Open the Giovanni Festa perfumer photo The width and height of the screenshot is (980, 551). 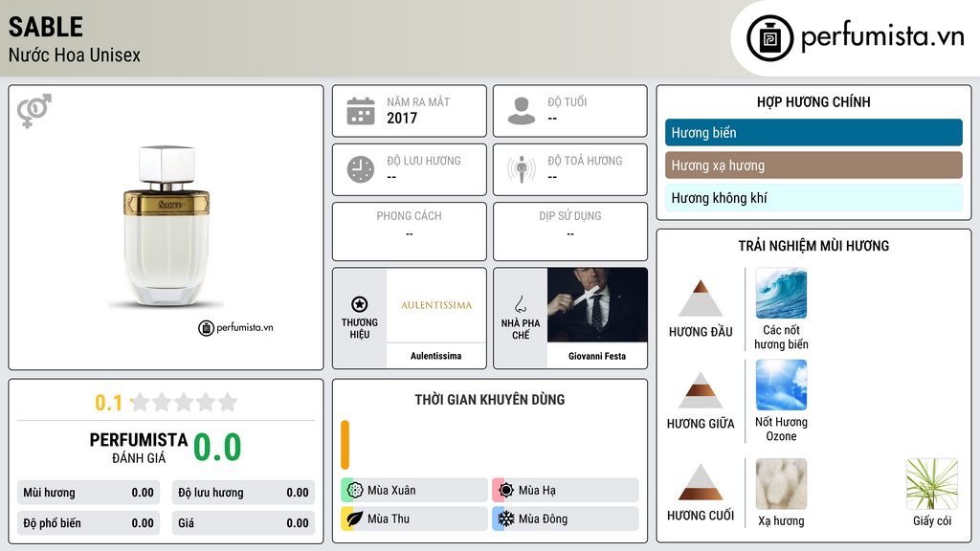pos(597,305)
